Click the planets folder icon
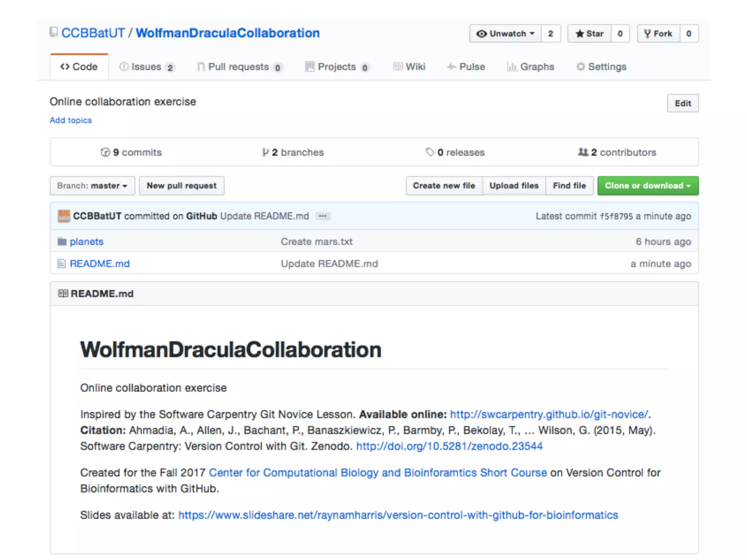This screenshot has height=560, width=747. click(x=62, y=241)
